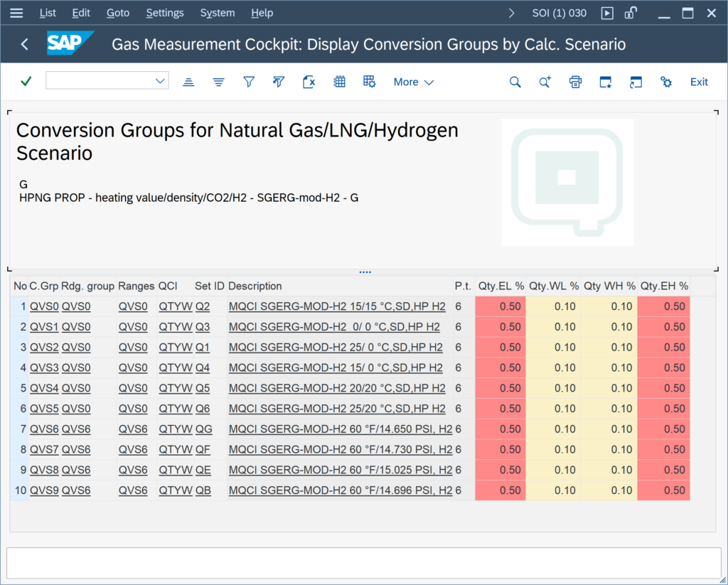The image size is (728, 585).
Task: Select yellow Qty.WL % cell in row 5
Action: pos(553,388)
